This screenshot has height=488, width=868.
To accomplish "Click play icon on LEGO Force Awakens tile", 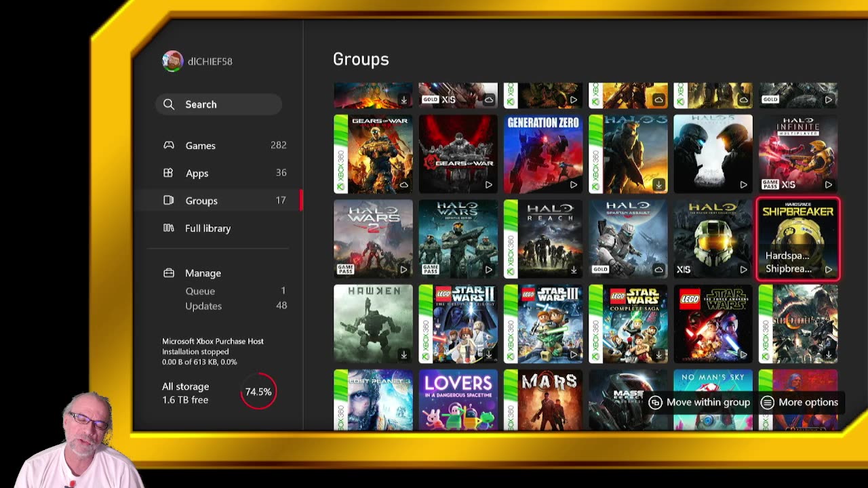I will tap(744, 354).
